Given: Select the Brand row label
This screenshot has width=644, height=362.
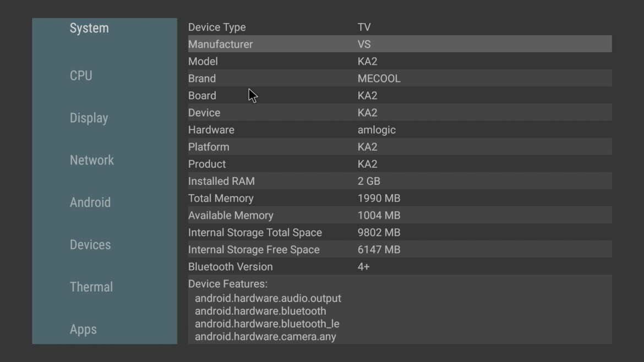Looking at the screenshot, I should pos(201,78).
